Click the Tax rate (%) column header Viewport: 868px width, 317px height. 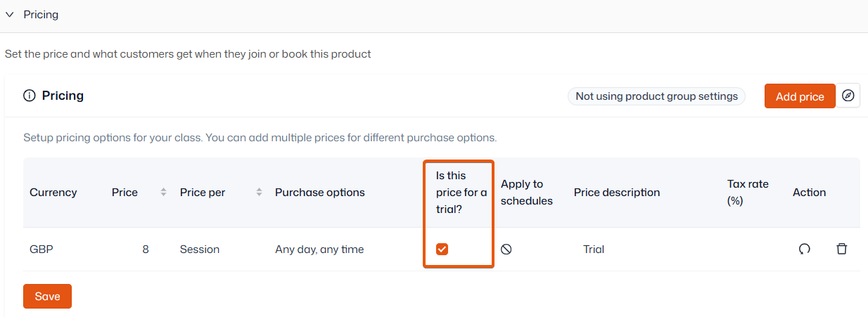pyautogui.click(x=748, y=193)
